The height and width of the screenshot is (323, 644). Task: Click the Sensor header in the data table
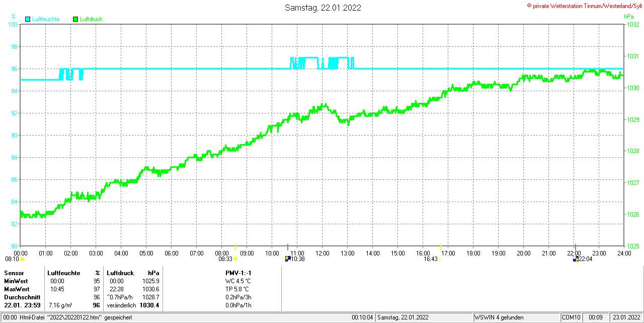pos(14,273)
